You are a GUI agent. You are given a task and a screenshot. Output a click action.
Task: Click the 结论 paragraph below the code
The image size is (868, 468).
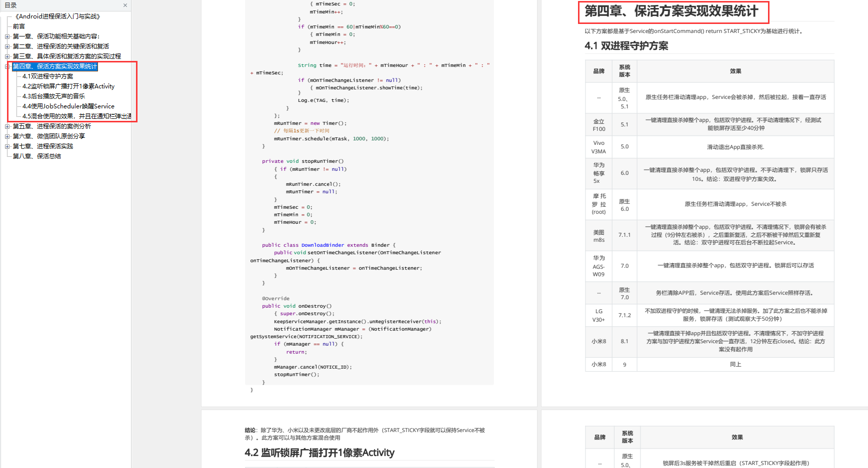tap(365, 434)
